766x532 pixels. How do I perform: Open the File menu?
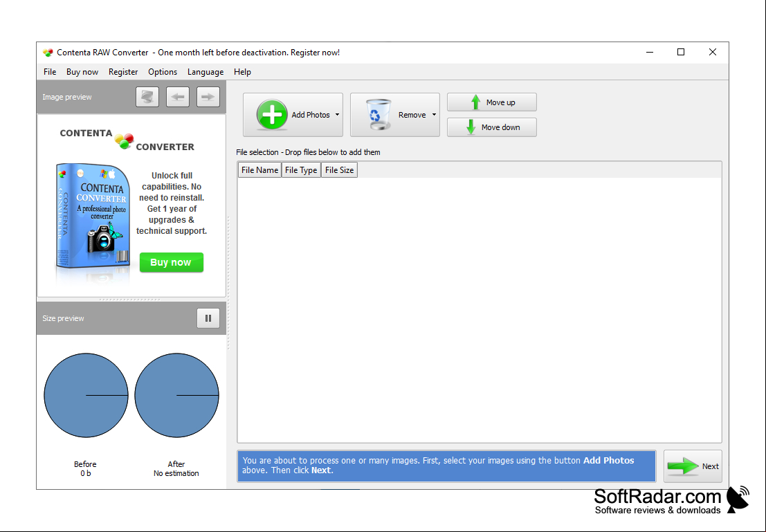click(x=50, y=72)
